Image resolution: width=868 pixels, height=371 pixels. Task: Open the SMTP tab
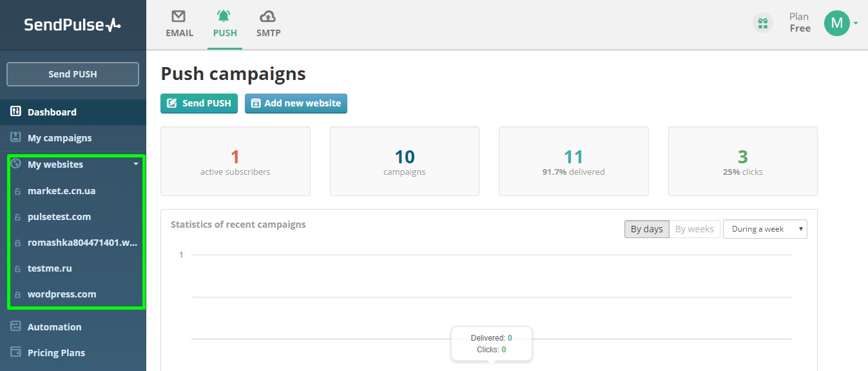tap(268, 25)
